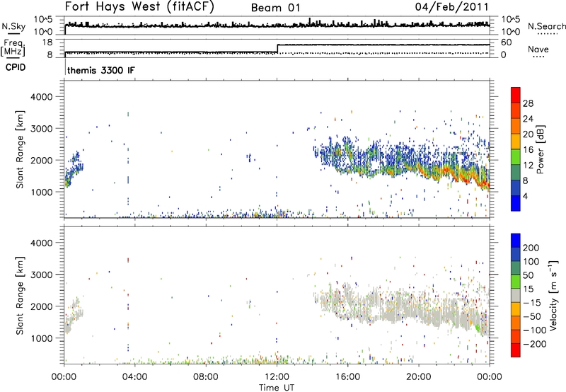This screenshot has width=566, height=392.
Task: Click the 'Slant Range [km]' label of power panel
Action: coord(20,149)
